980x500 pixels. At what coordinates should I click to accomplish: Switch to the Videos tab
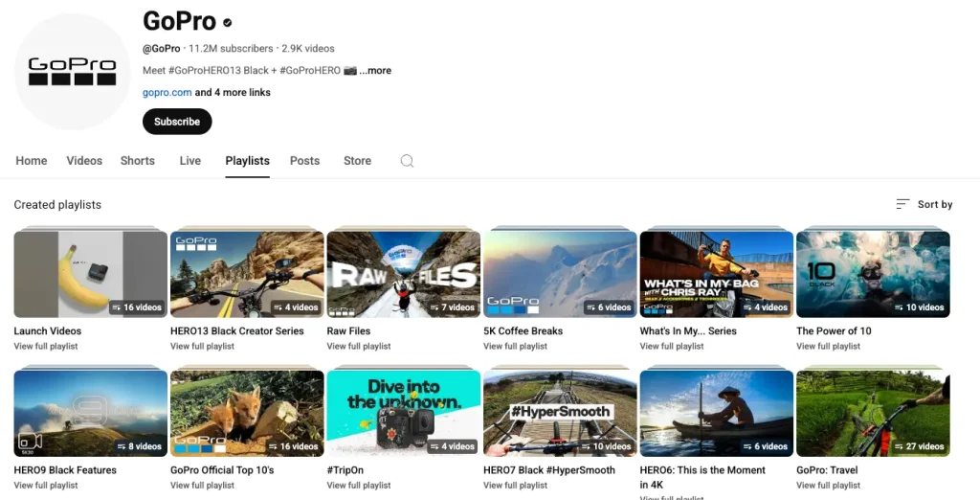(x=84, y=161)
